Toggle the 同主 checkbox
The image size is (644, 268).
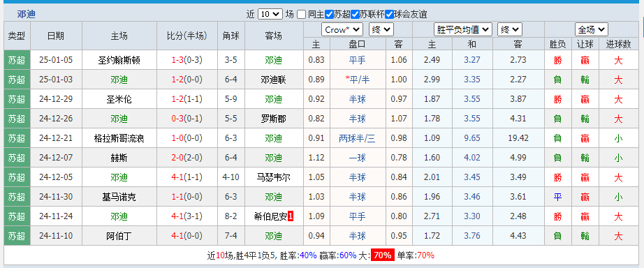pyautogui.click(x=302, y=15)
